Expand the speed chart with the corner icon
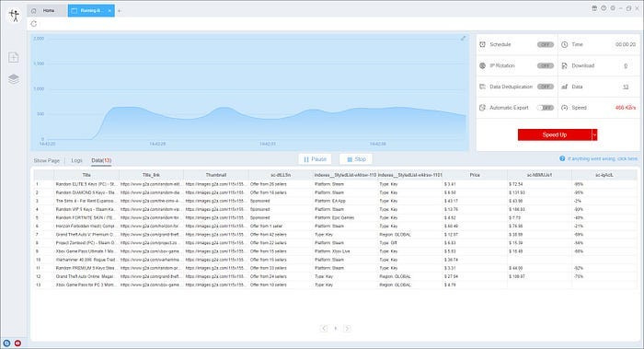 (x=463, y=39)
